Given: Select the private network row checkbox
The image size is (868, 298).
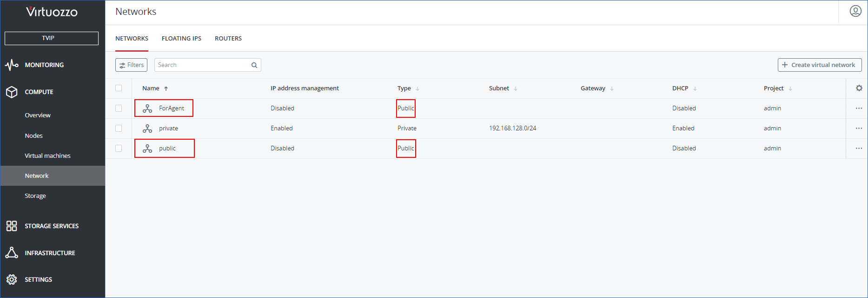Looking at the screenshot, I should tap(119, 129).
